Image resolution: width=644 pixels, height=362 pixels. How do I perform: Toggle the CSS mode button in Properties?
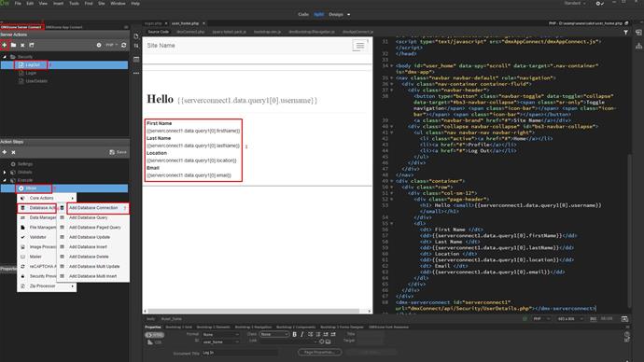click(x=155, y=342)
